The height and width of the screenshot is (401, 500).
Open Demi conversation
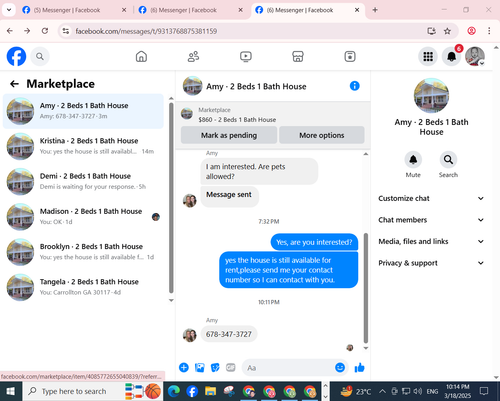point(83,181)
